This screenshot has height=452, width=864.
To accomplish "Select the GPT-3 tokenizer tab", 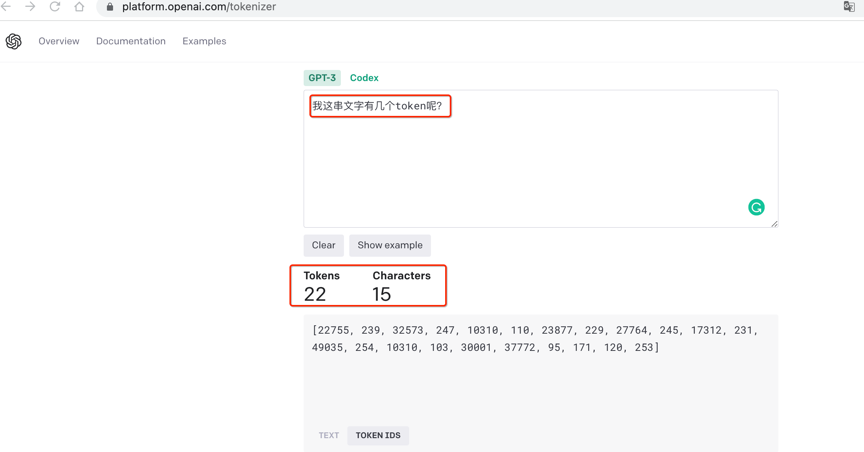I will pos(322,78).
